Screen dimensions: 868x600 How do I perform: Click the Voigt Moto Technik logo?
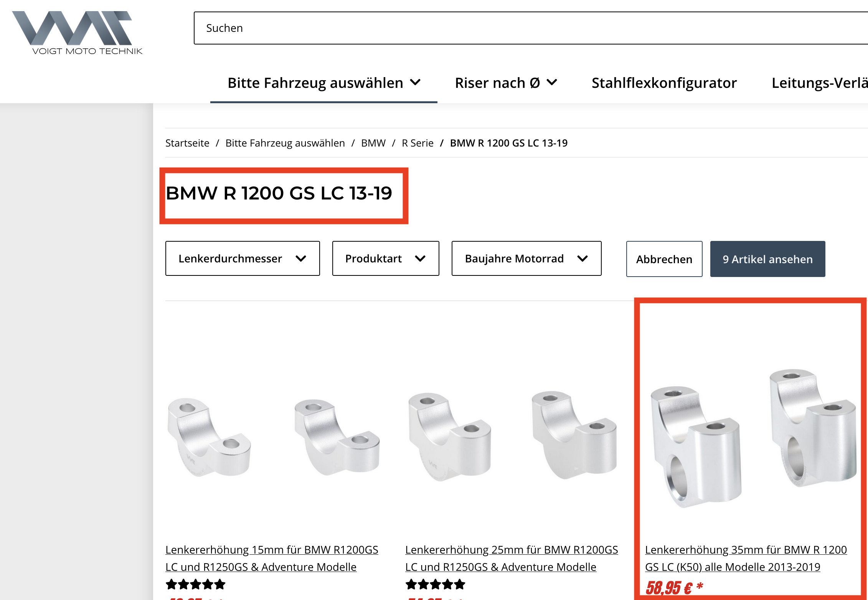tap(77, 33)
